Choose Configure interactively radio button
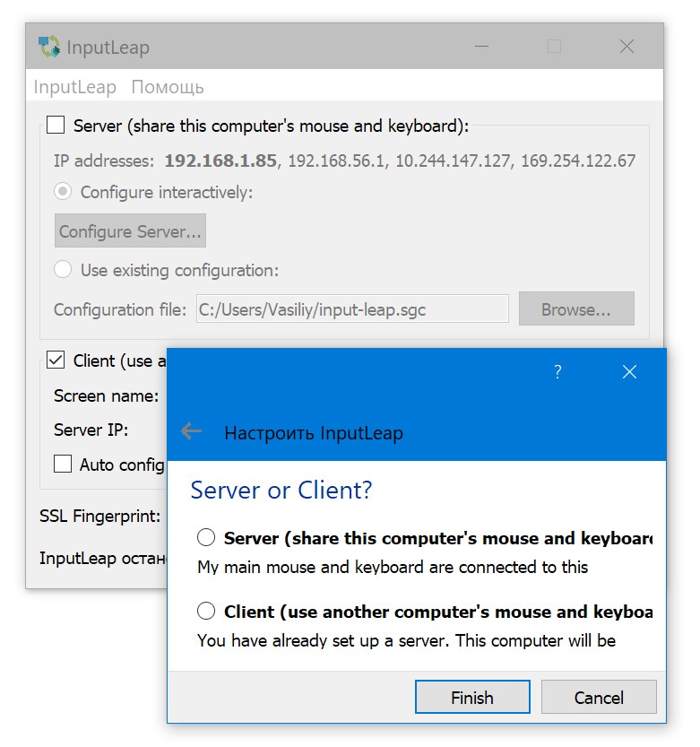Viewport: 700px width, 747px height. (x=63, y=192)
